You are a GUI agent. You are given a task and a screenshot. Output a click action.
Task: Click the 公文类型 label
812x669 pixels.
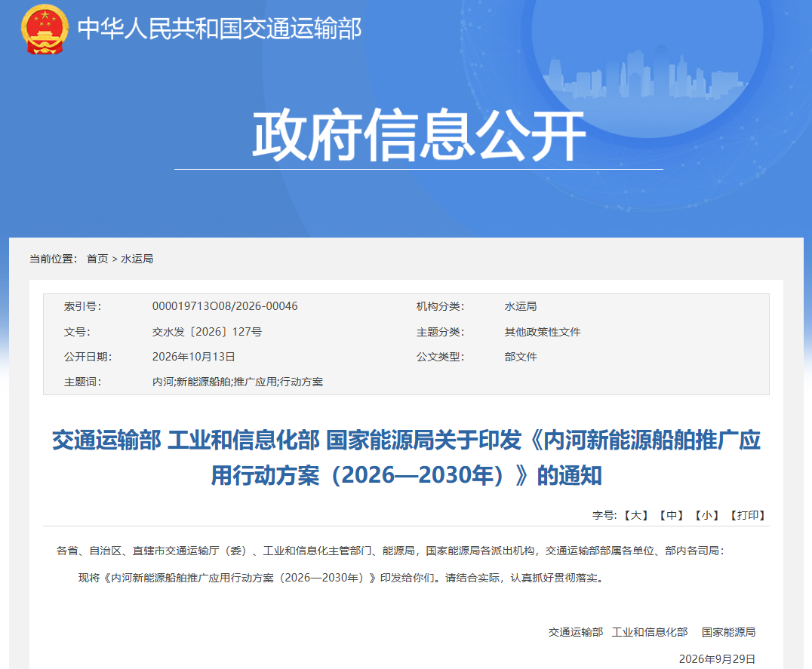(440, 357)
